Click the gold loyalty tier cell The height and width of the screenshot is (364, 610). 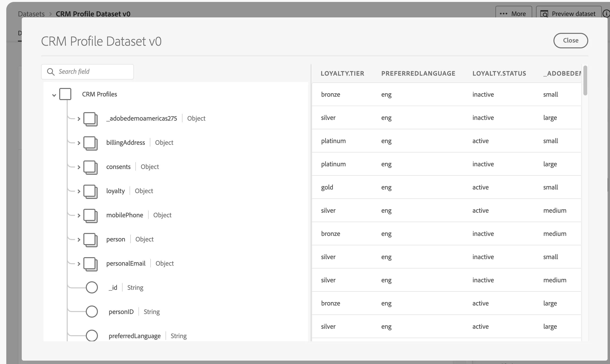pos(327,187)
